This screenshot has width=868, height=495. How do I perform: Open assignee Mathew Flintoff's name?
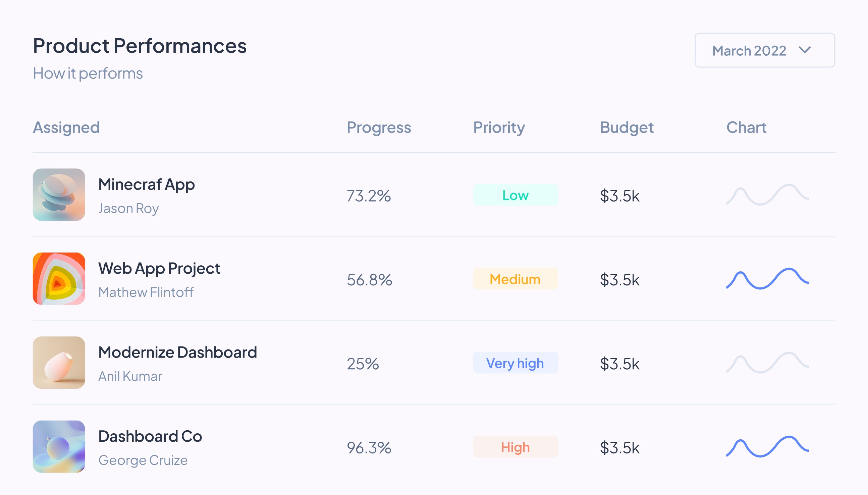point(146,292)
